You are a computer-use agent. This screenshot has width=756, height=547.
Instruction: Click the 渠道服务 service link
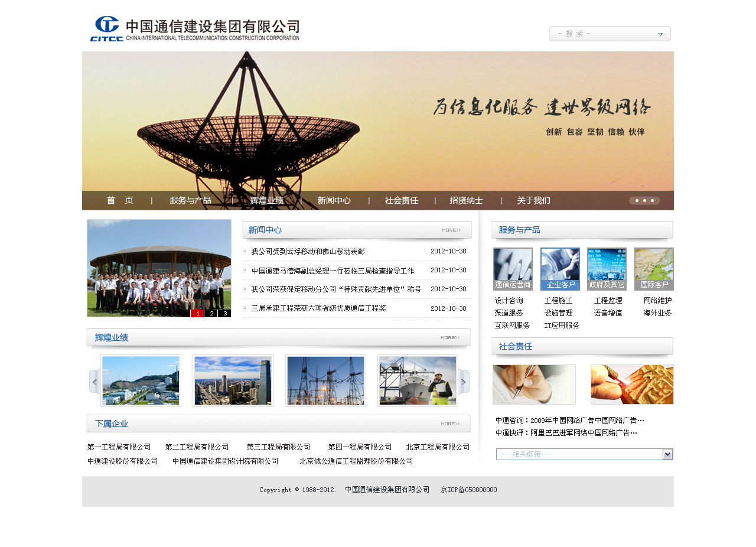point(509,313)
